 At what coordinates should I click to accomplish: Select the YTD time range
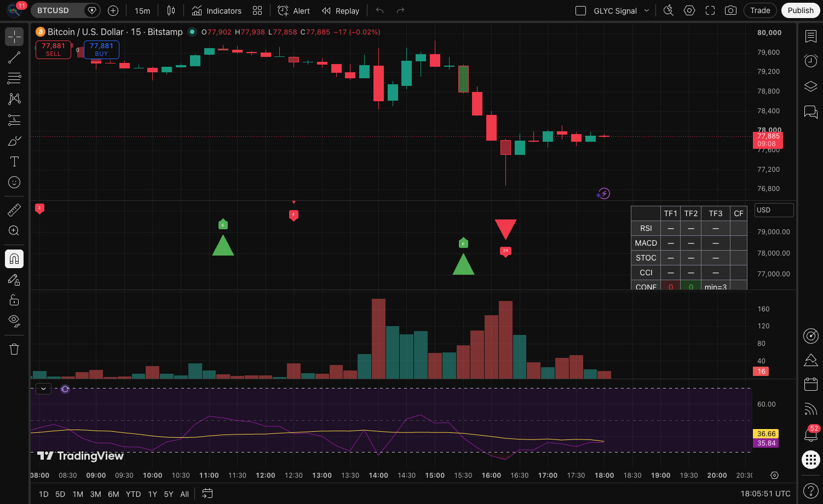coord(133,494)
